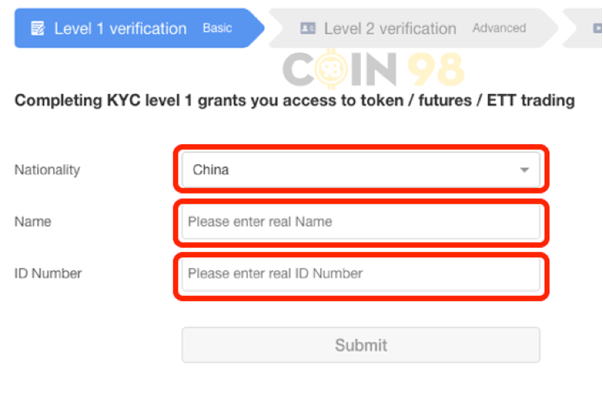Click the Name field label
603x409 pixels.
(x=33, y=222)
